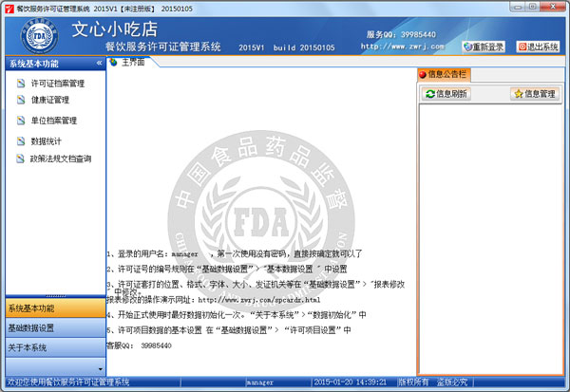Collapse the 系统基本功能 panel with the chevron
The height and width of the screenshot is (392, 570).
pos(99,64)
